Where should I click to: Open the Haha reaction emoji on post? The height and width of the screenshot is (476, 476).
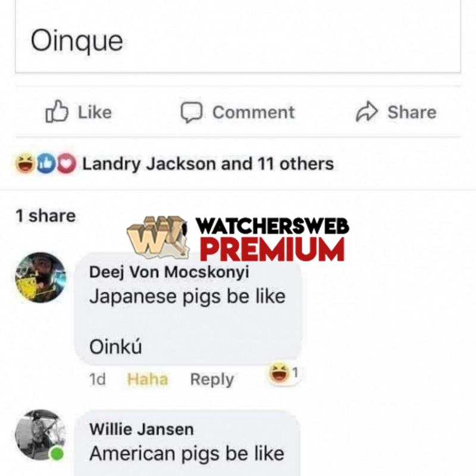pyautogui.click(x=25, y=163)
